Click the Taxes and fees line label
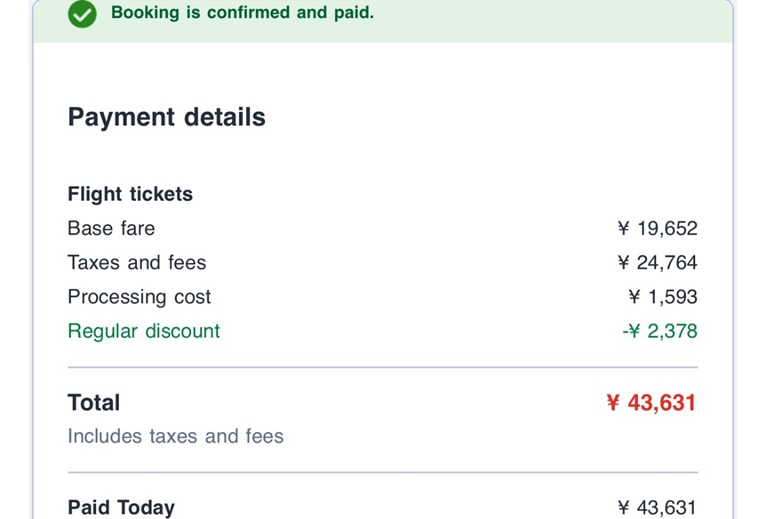Image resolution: width=766 pixels, height=519 pixels. 137,263
